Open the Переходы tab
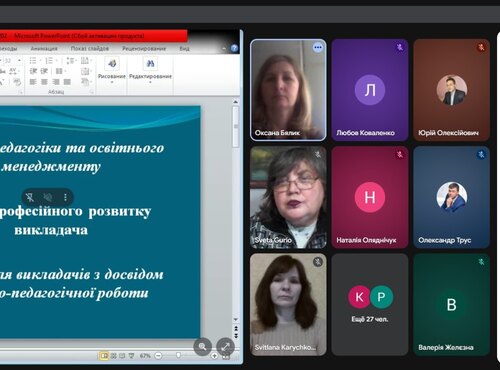500x370 pixels. (8, 49)
